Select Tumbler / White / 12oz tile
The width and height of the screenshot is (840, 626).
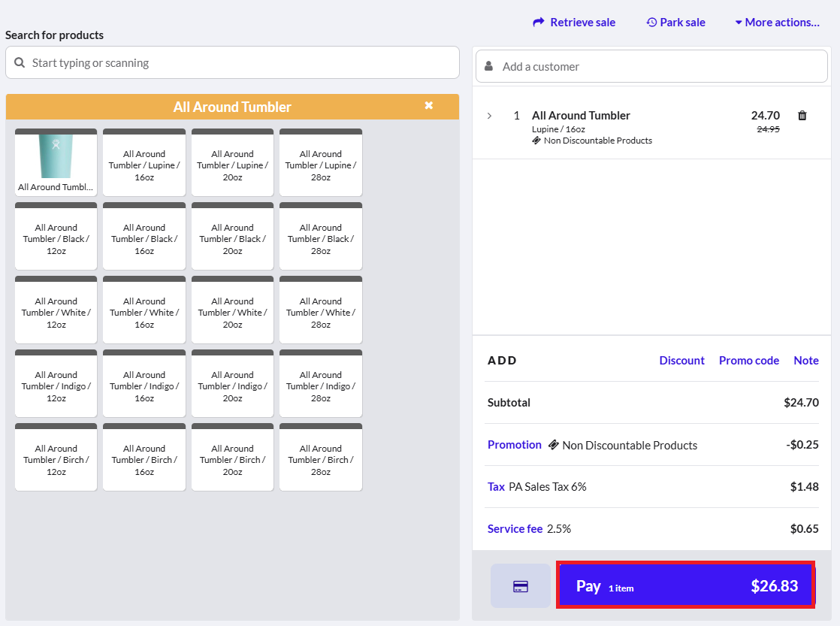[56, 310]
